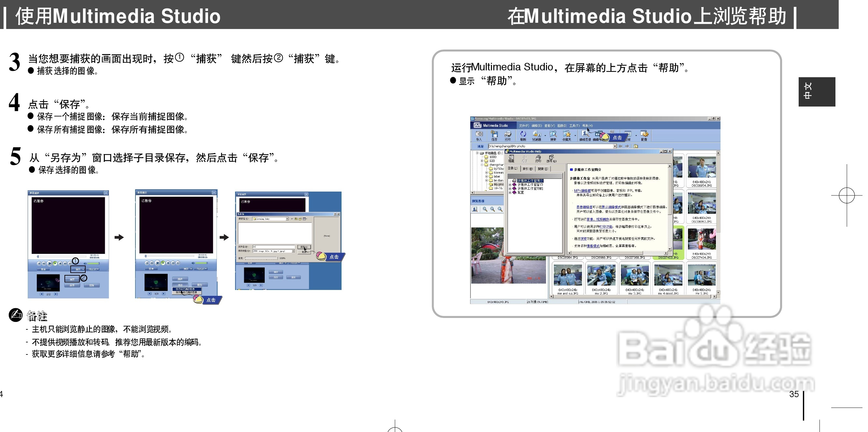Open the 文件(F) menu

pyautogui.click(x=524, y=126)
